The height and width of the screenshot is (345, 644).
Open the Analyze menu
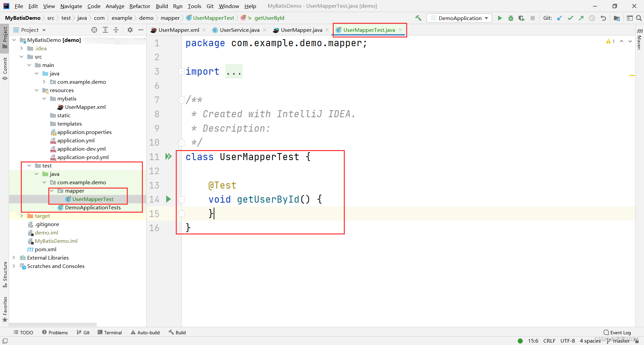click(x=115, y=6)
